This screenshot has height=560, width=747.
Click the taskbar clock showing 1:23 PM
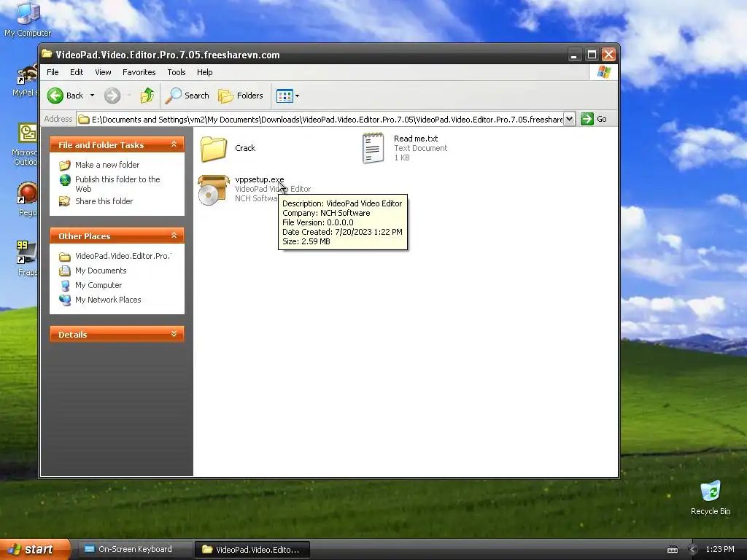click(x=719, y=550)
